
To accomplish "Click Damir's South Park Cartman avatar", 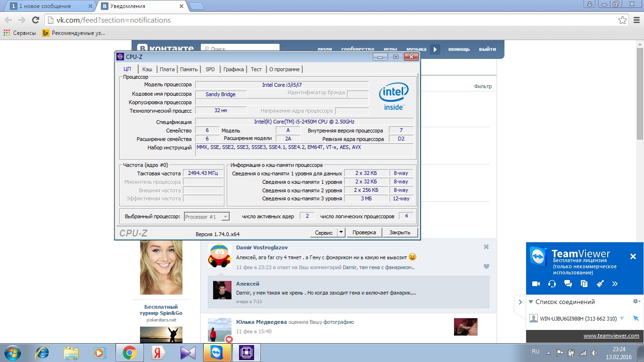I will click(x=220, y=256).
